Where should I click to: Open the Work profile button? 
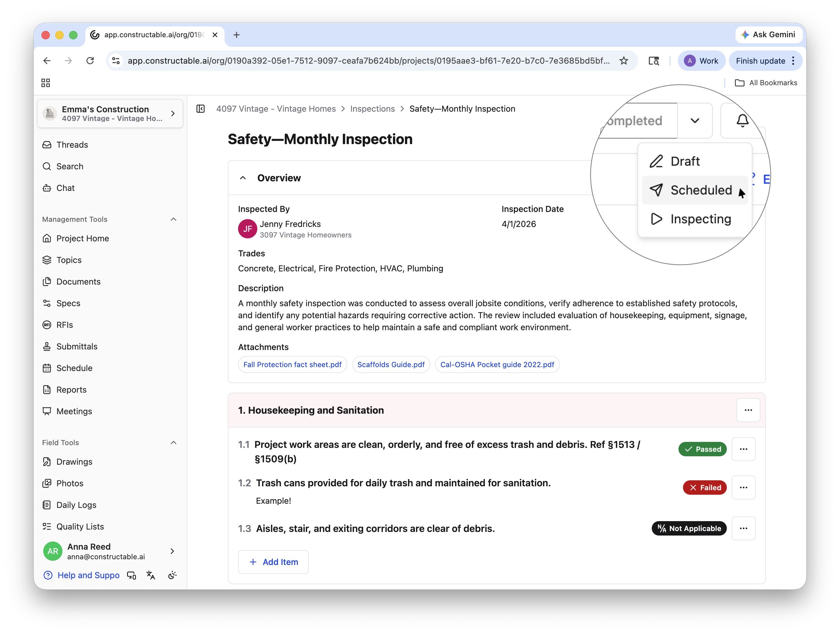pyautogui.click(x=701, y=61)
